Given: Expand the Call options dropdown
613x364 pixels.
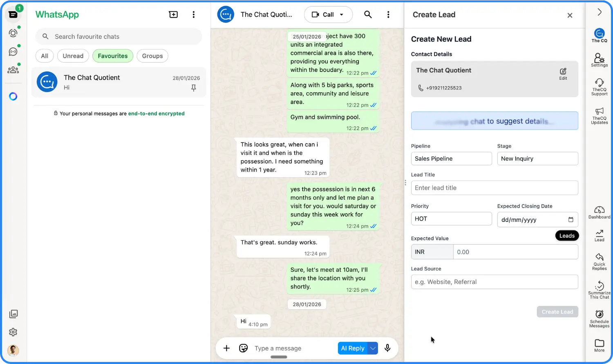Looking at the screenshot, I should 342,14.
